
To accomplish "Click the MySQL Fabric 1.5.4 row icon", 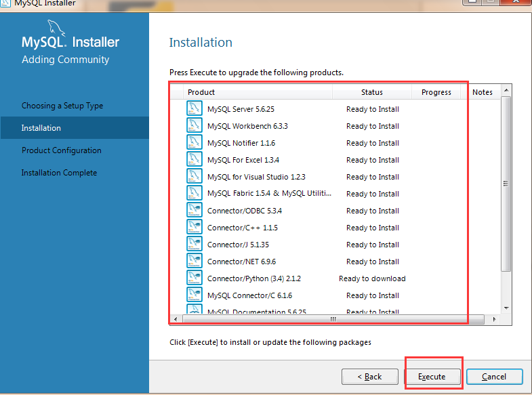I will 195,193.
